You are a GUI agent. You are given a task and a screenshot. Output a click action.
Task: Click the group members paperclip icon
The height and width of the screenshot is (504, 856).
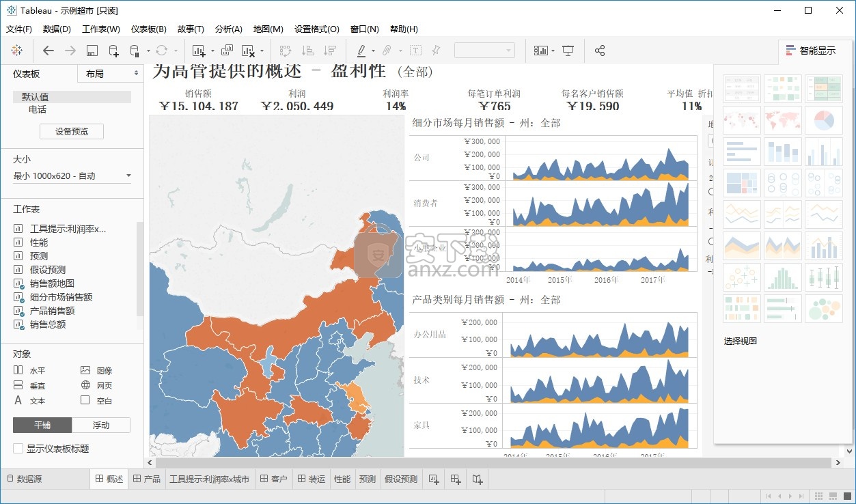386,51
